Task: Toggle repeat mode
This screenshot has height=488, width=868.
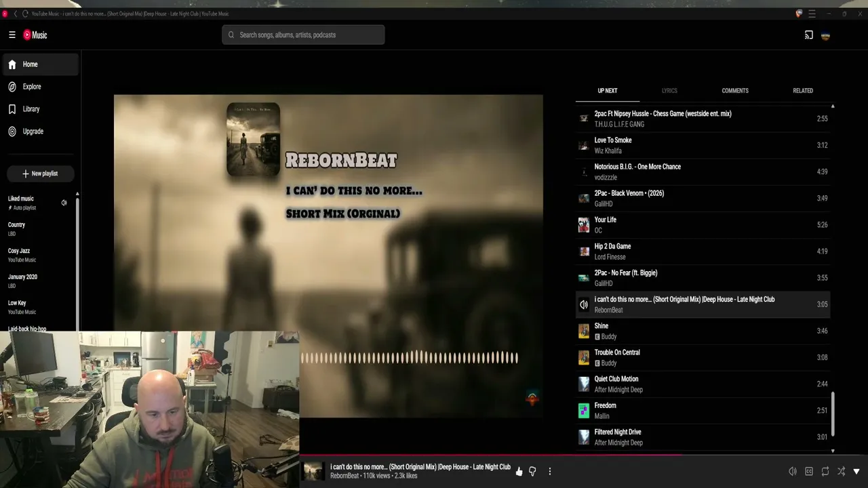Action: [x=825, y=471]
